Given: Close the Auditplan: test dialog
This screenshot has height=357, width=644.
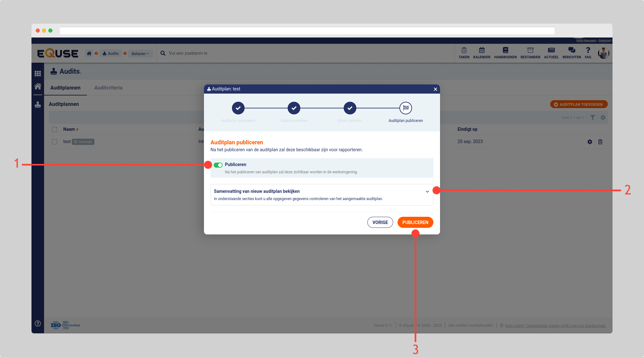Looking at the screenshot, I should tap(435, 89).
